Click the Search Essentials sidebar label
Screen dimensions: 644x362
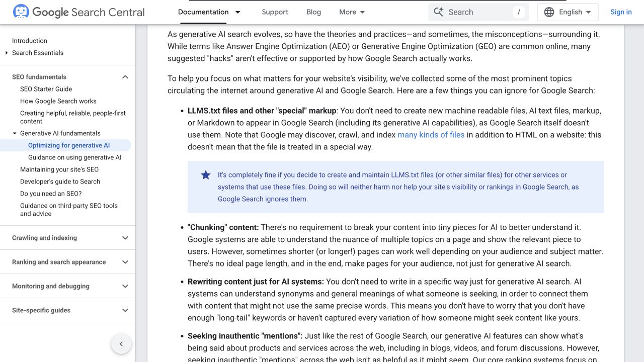(38, 53)
